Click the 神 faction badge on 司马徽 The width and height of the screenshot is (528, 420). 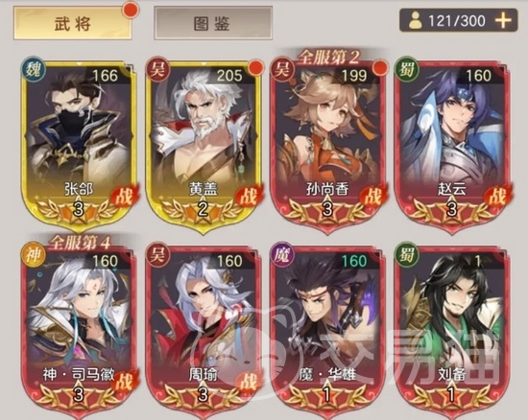(x=33, y=255)
